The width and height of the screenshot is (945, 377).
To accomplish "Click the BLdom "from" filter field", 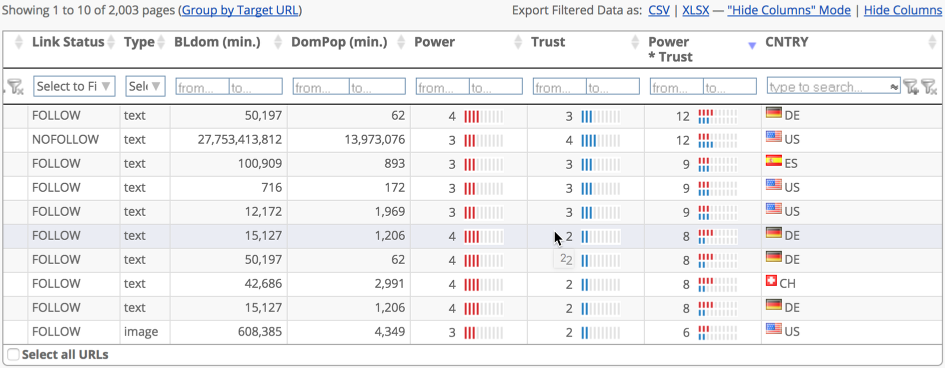I will click(x=202, y=87).
